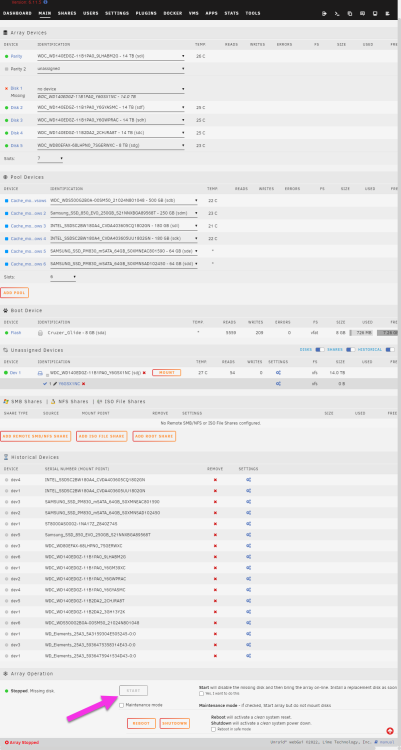Open the SETTINGS tab
The height and width of the screenshot is (750, 401).
coord(117,13)
